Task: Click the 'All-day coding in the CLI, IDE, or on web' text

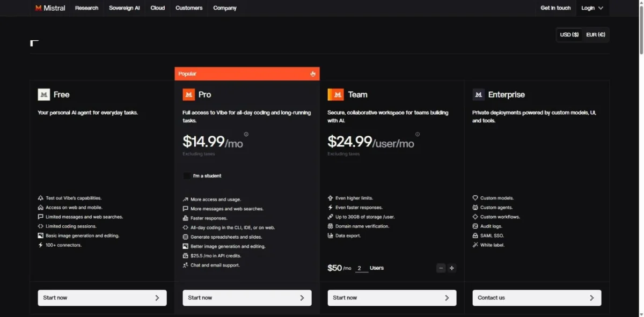Action: point(233,227)
